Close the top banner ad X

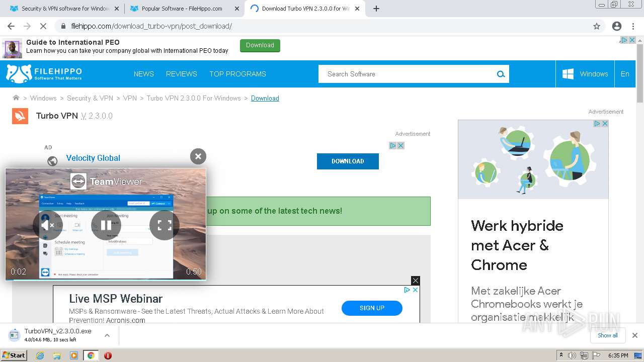[632, 40]
